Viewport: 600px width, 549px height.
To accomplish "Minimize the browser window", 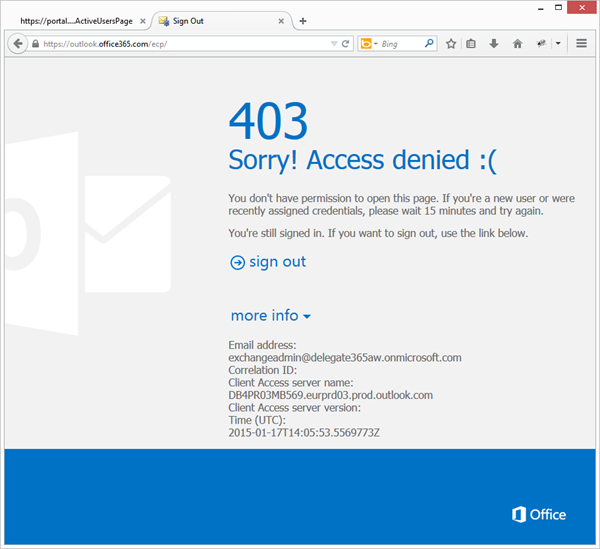I will [541, 8].
